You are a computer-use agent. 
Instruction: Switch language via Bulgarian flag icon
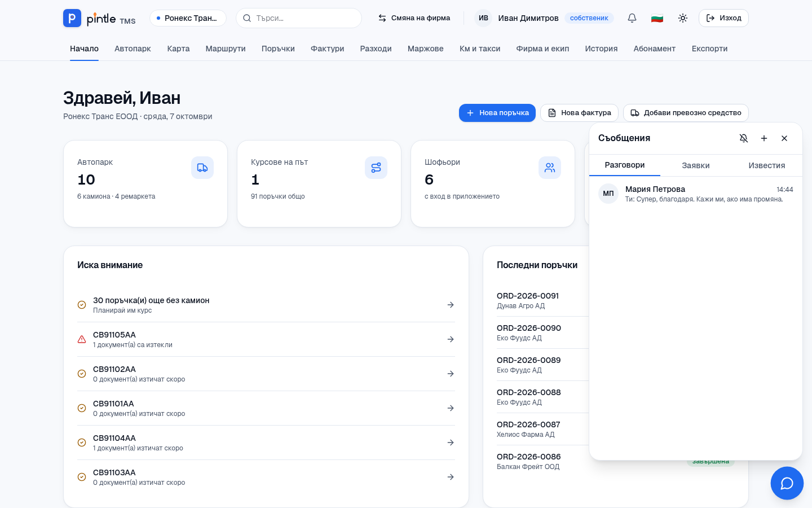(x=657, y=18)
